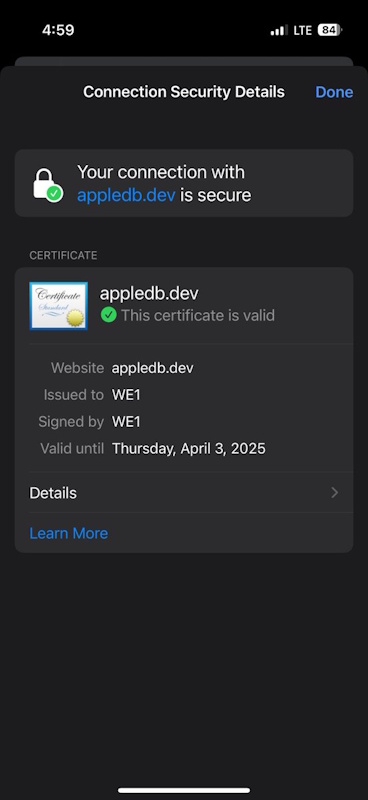Tap the home indicator bar
368x800 pixels.
(x=184, y=790)
